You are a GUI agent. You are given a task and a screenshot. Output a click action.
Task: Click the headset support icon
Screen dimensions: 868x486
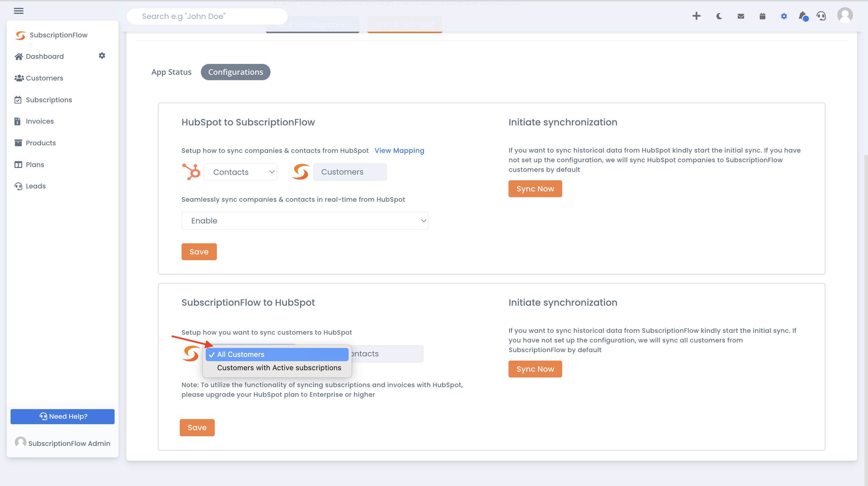(821, 16)
